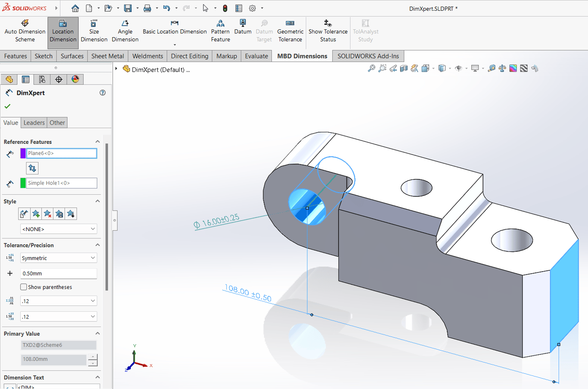588x389 pixels.
Task: Activate the Angle Dimension tool
Action: (x=125, y=30)
